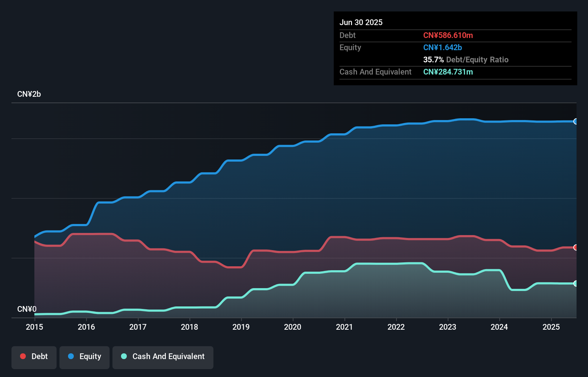
Task: Click the teal Cash And Equivalent legend dot
Action: (x=124, y=356)
